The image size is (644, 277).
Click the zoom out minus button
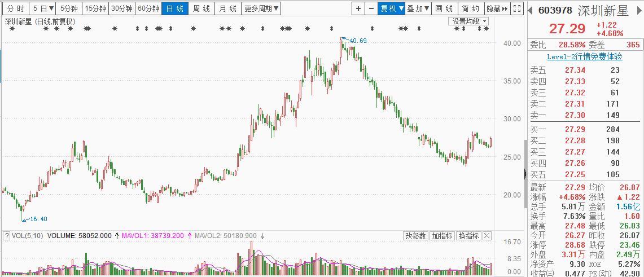371,8
